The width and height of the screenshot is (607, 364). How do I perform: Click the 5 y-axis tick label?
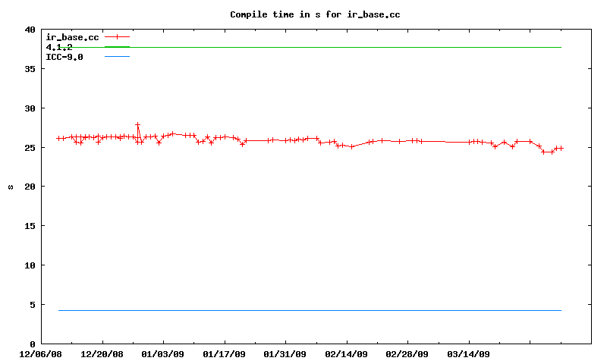[32, 305]
